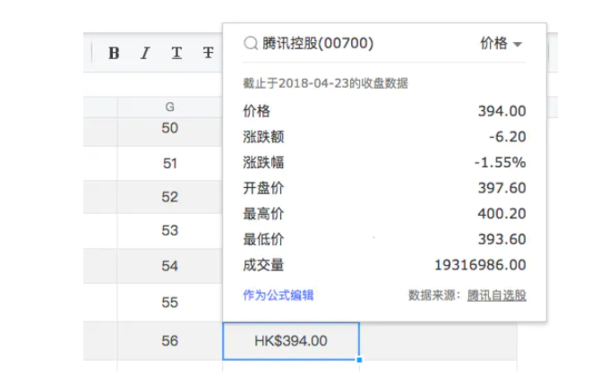Click cell with value 55
This screenshot has height=392, width=600.
170,302
